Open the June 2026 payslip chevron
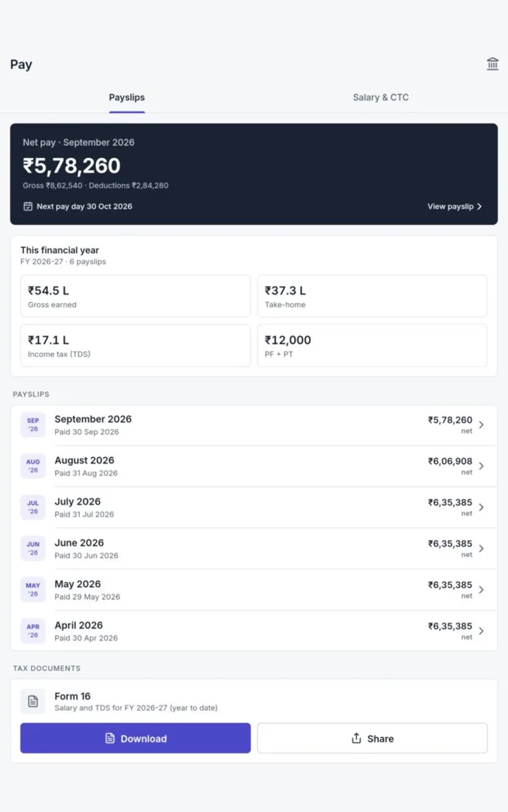Image resolution: width=508 pixels, height=812 pixels. pos(482,548)
